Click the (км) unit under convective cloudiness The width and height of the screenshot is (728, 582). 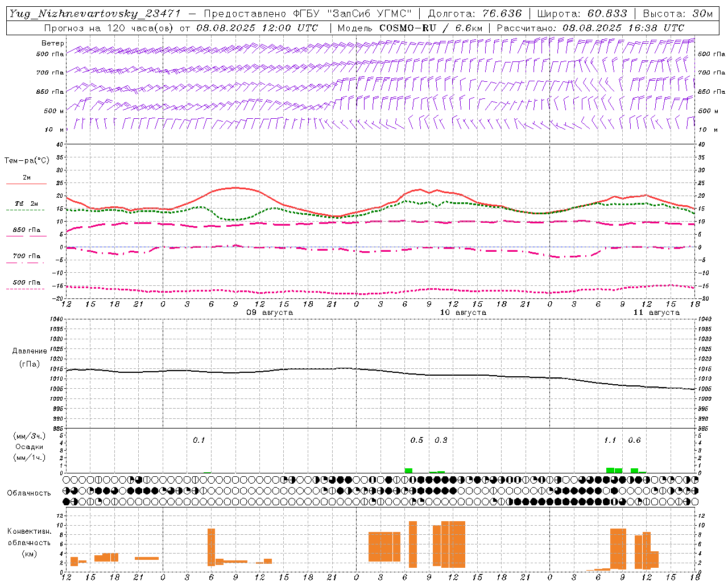click(x=30, y=554)
